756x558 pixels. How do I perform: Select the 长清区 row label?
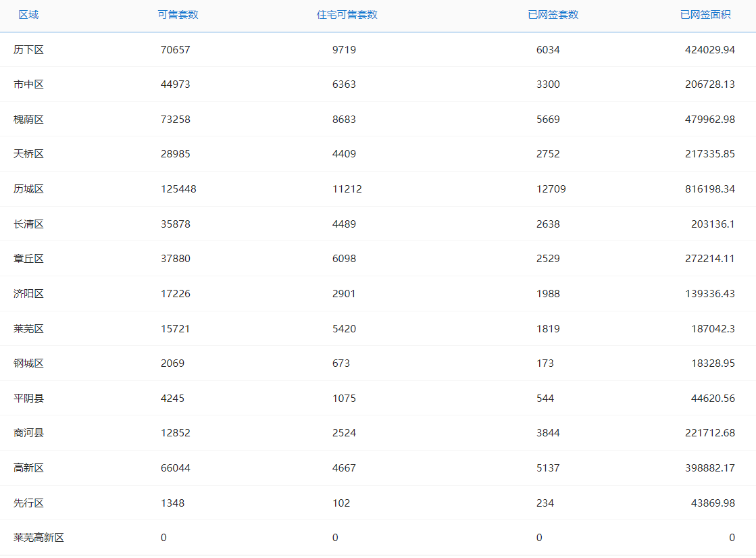tap(28, 224)
